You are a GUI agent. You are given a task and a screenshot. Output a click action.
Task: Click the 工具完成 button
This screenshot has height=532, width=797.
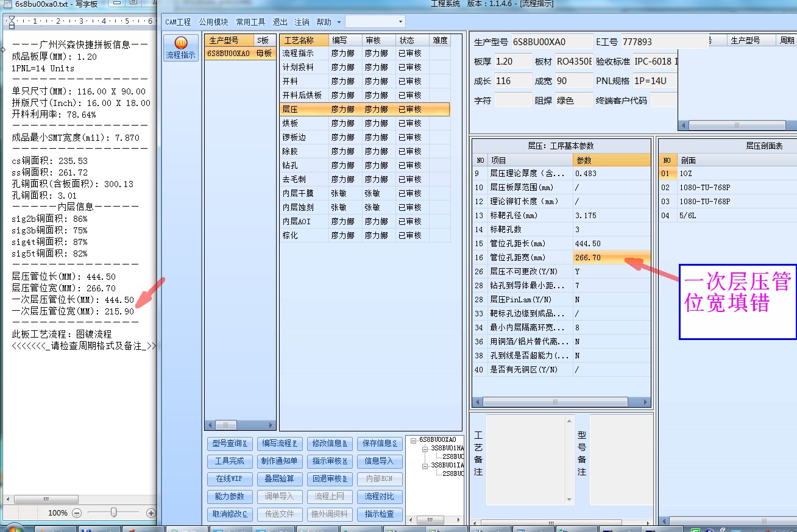(230, 461)
